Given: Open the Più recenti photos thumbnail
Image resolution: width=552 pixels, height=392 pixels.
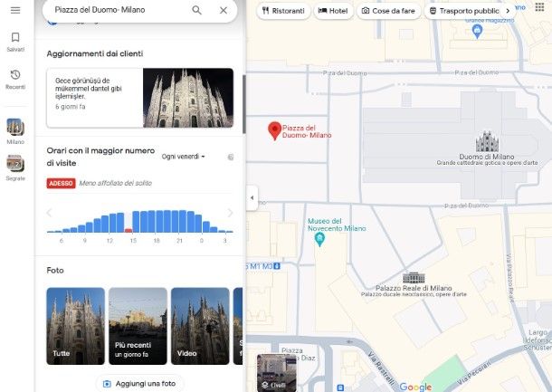Looking at the screenshot, I should pyautogui.click(x=138, y=326).
